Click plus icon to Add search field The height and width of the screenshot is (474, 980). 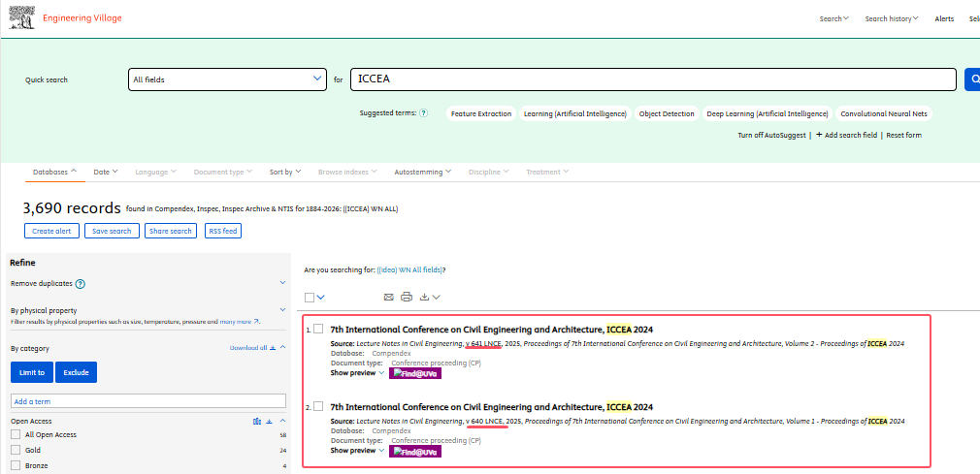(x=819, y=135)
